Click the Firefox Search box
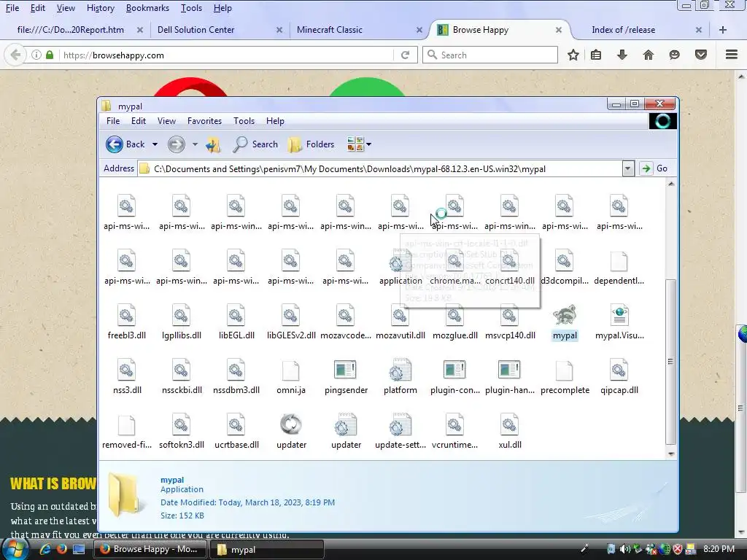This screenshot has width=747, height=560. tap(490, 55)
